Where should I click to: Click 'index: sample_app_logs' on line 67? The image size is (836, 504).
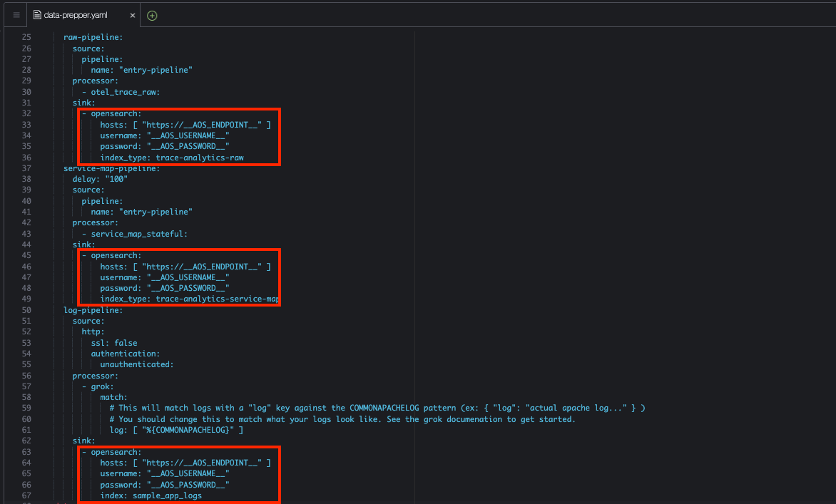(151, 495)
